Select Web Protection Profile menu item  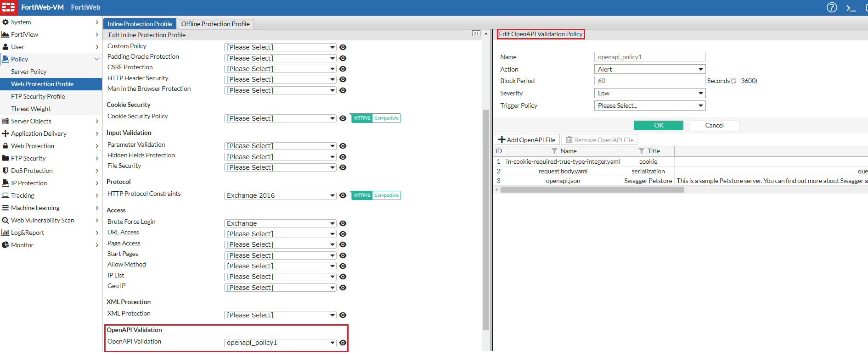pyautogui.click(x=51, y=84)
